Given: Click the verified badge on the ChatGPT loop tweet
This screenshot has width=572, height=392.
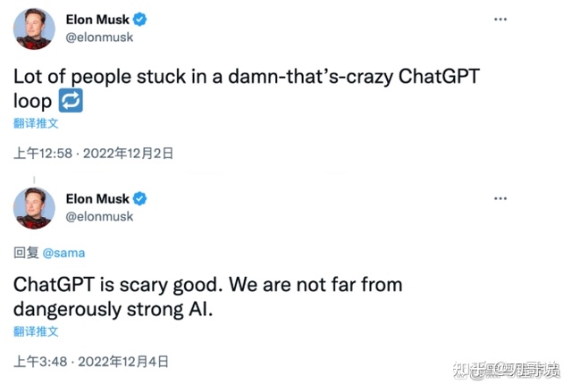Looking at the screenshot, I should click(139, 20).
